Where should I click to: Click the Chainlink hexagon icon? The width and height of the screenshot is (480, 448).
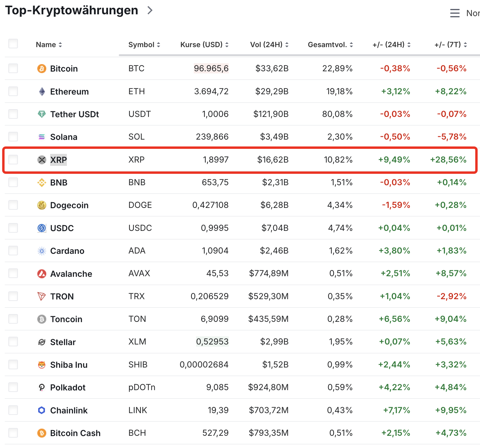point(42,410)
